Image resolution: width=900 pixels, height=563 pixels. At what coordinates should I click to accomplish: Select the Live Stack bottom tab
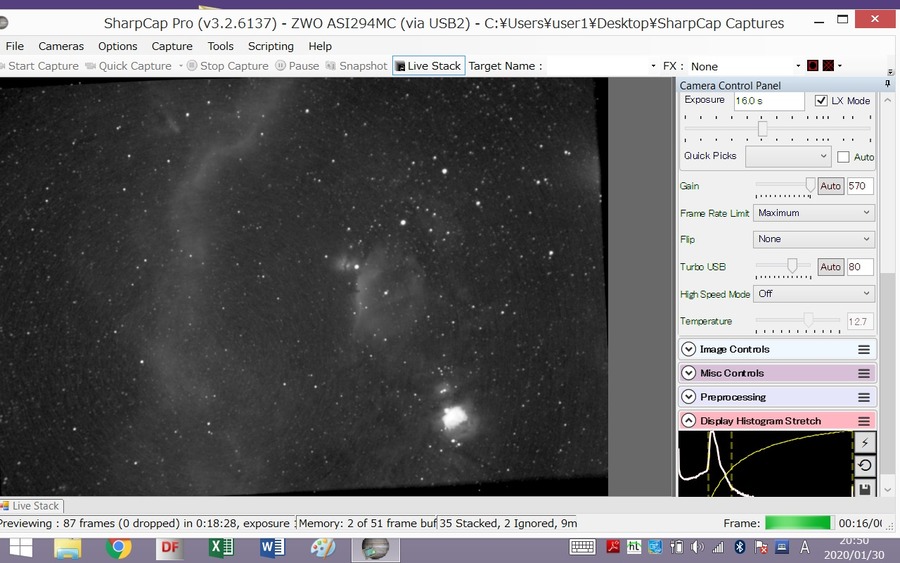[x=31, y=506]
